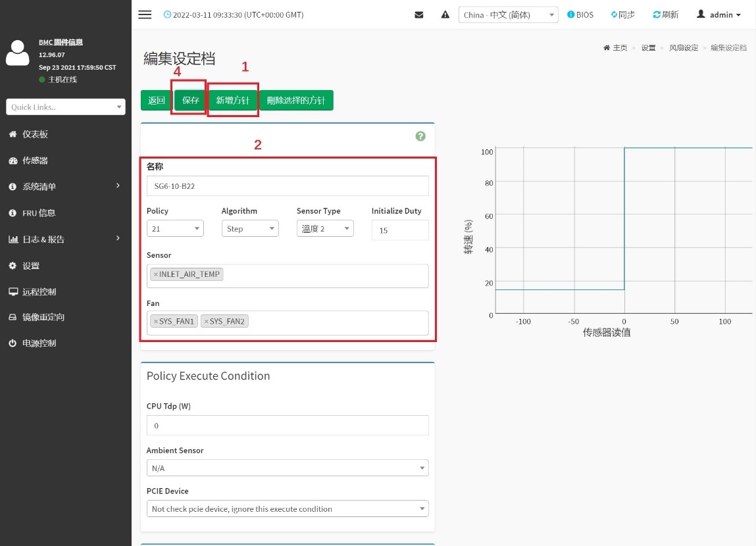
Task: Remove INLET_AIR_TEMP sensor tag
Action: point(155,274)
